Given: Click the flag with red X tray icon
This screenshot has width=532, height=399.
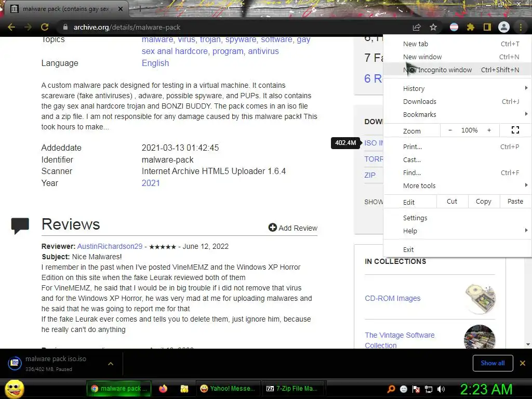Looking at the screenshot, I should point(416,389).
